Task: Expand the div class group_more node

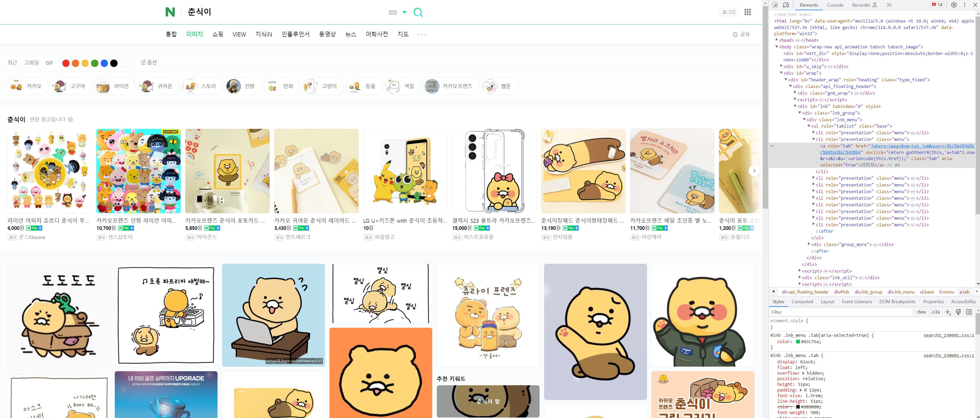Action: (x=809, y=244)
